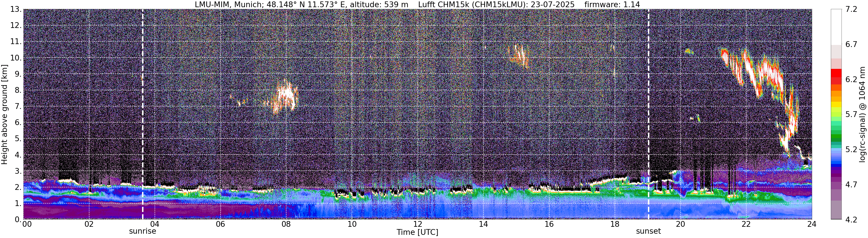Click the "LMU-MIM, Munich" station title text
The height and width of the screenshot is (238, 868).
(x=228, y=4)
